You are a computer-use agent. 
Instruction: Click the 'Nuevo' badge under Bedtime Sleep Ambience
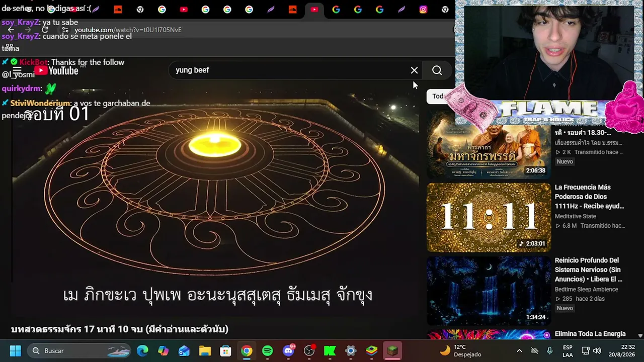tap(565, 308)
